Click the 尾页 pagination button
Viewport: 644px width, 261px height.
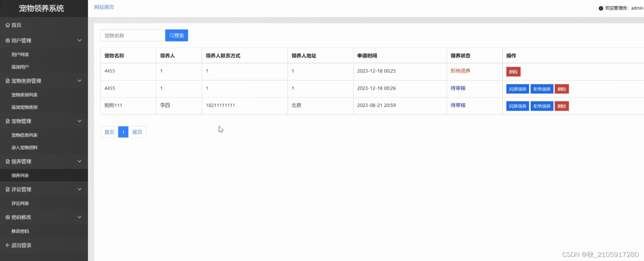click(137, 132)
